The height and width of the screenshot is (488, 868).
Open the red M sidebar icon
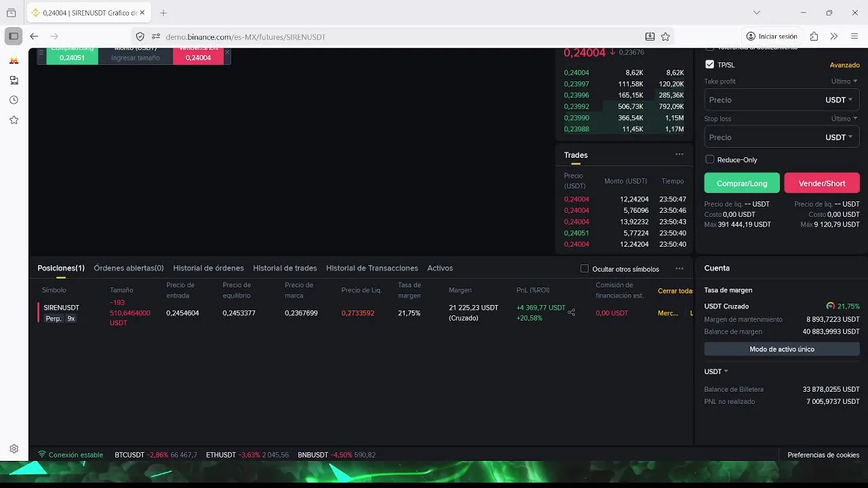(x=14, y=60)
